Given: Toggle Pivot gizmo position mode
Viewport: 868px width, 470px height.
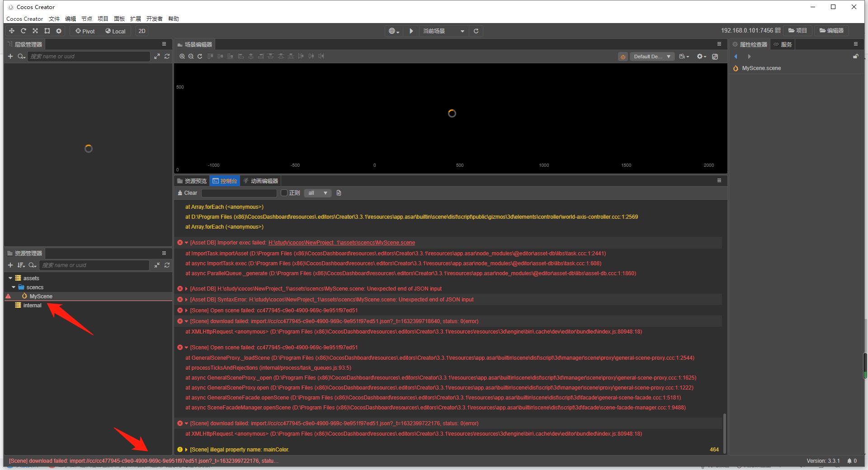Looking at the screenshot, I should coord(85,31).
